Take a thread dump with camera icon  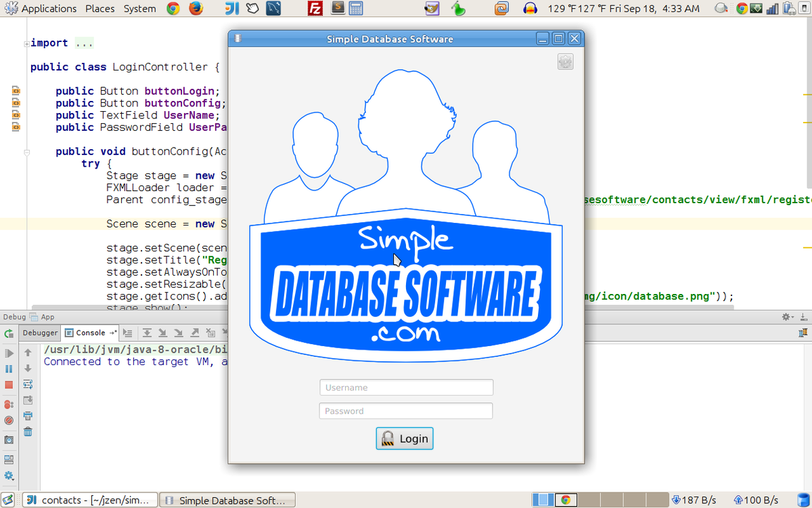pyautogui.click(x=9, y=440)
